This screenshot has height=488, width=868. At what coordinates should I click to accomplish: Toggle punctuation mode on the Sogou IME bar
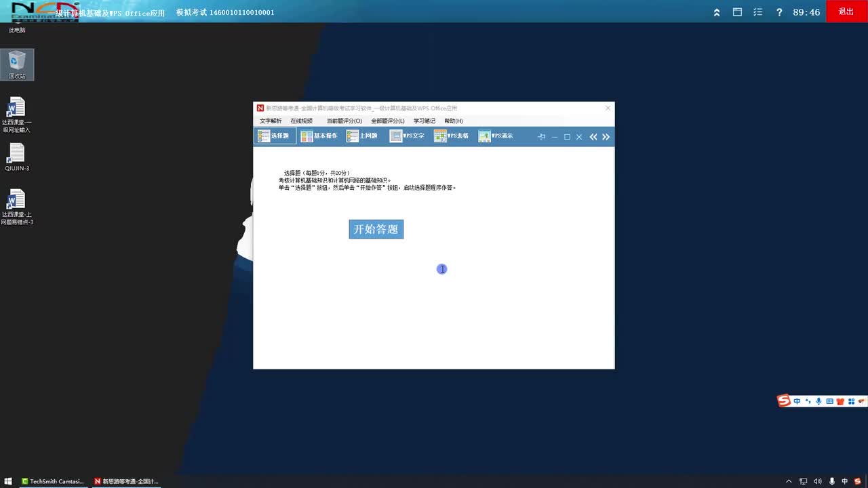(808, 401)
